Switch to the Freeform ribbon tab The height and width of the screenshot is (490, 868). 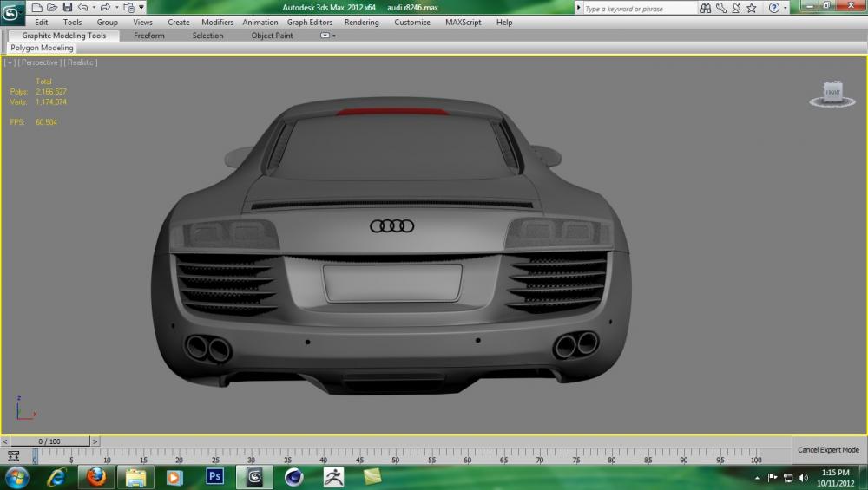tap(149, 36)
